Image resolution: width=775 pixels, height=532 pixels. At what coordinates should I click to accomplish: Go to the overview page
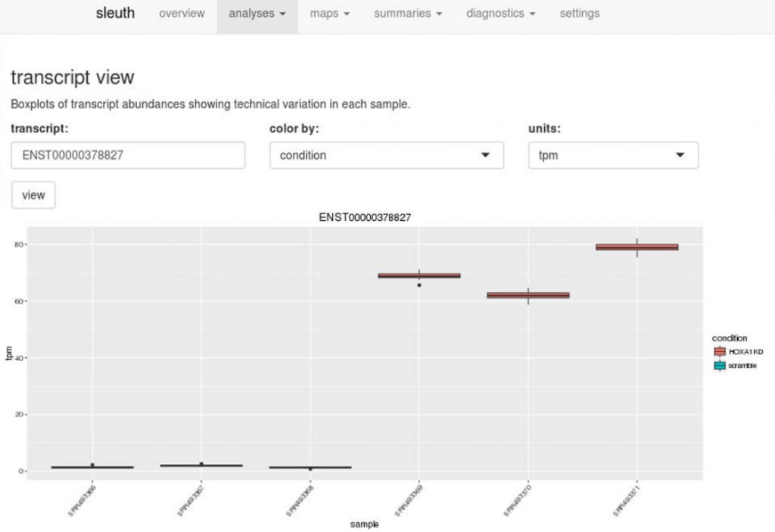pyautogui.click(x=181, y=13)
